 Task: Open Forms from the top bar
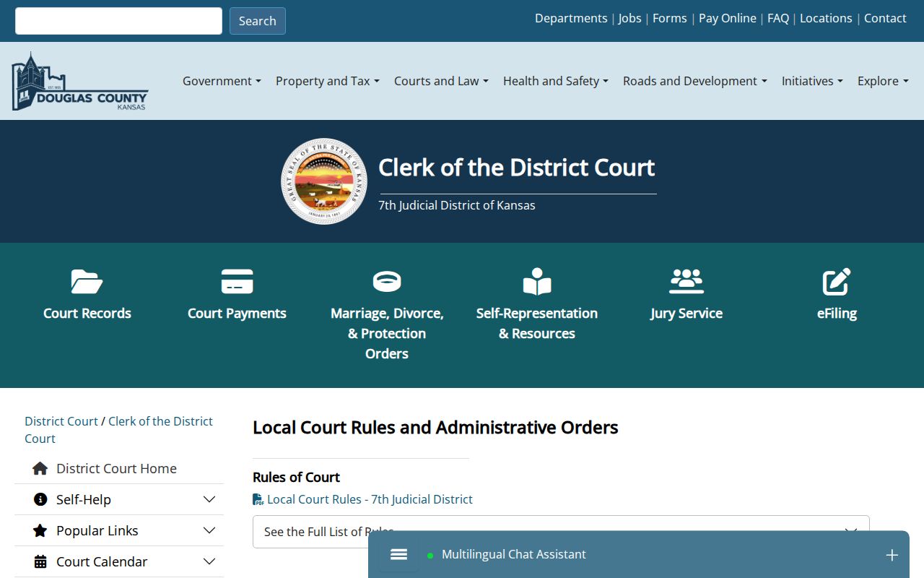(670, 18)
